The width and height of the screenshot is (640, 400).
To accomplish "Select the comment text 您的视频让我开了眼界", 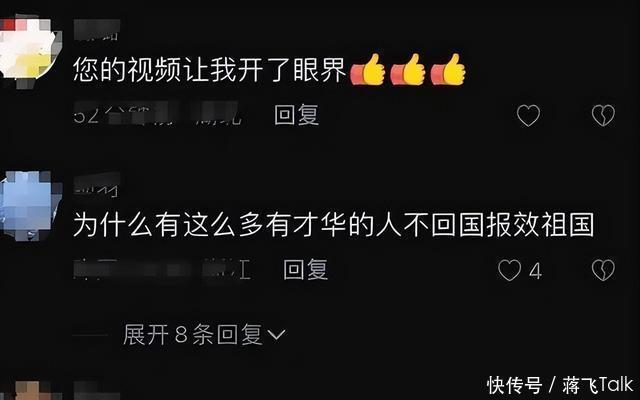I will 210,70.
